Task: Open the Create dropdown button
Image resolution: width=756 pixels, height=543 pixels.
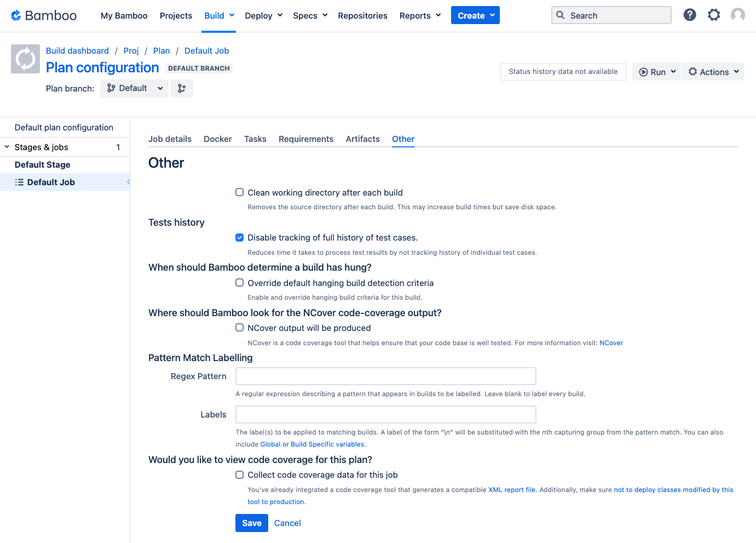Action: tap(475, 15)
